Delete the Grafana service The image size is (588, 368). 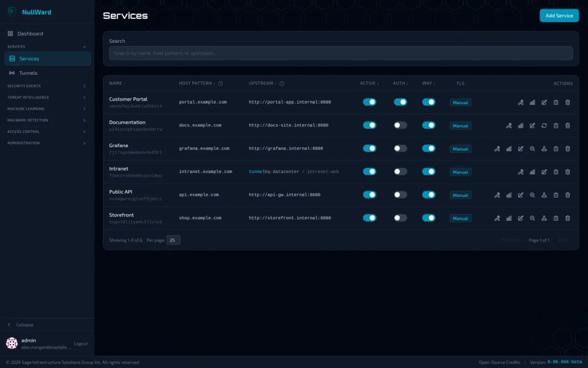point(567,148)
